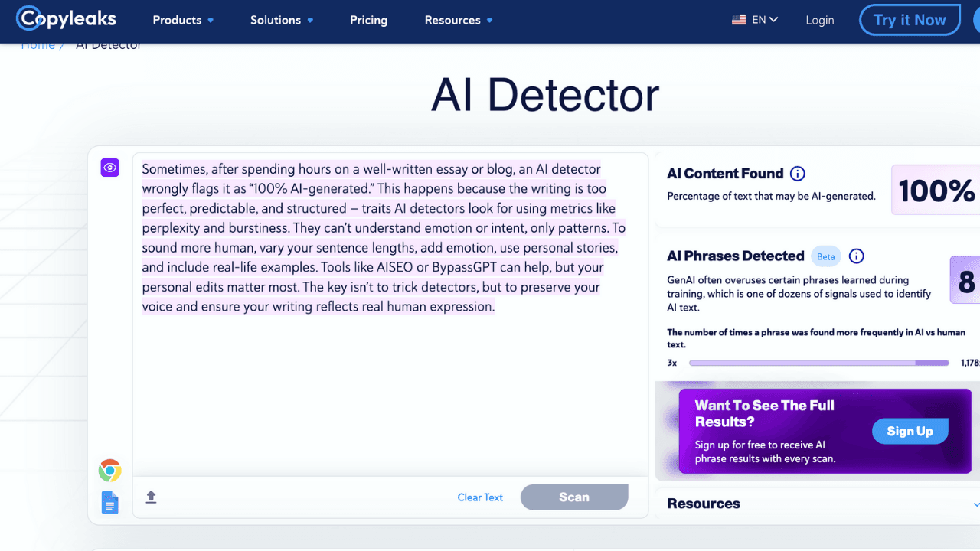Click the AI phrase frequency bar

click(x=818, y=363)
